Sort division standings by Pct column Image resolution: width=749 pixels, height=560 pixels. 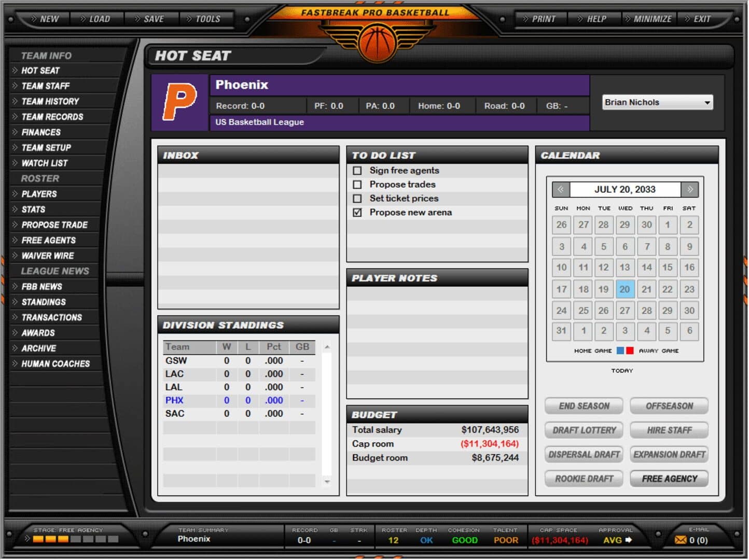pyautogui.click(x=273, y=347)
